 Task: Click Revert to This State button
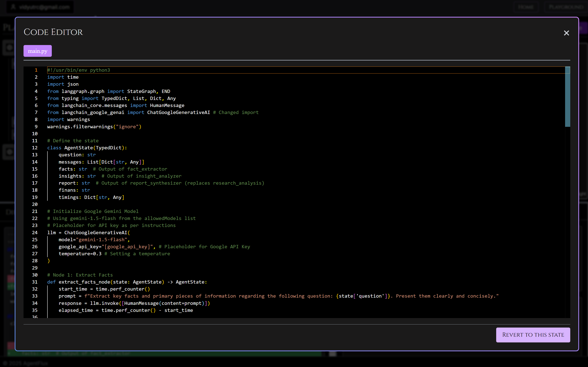[x=533, y=335]
